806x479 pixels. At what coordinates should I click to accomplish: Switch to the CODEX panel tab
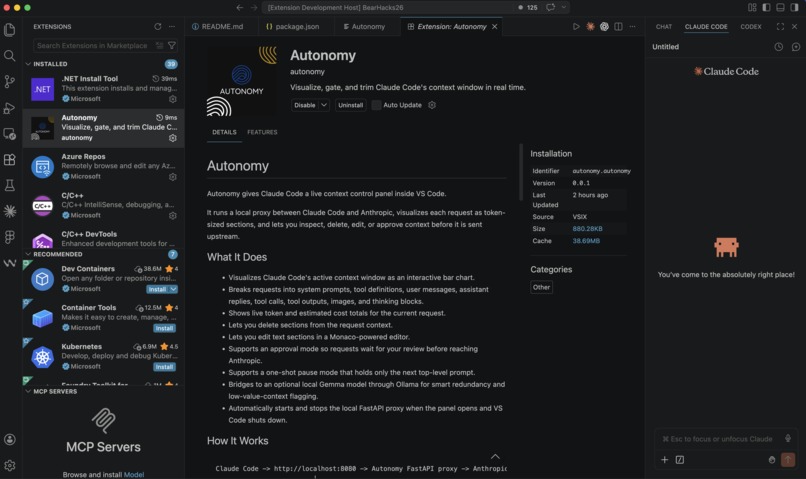click(751, 27)
